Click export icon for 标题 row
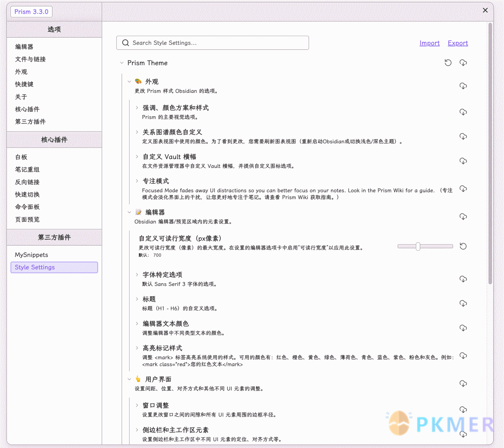 (463, 303)
